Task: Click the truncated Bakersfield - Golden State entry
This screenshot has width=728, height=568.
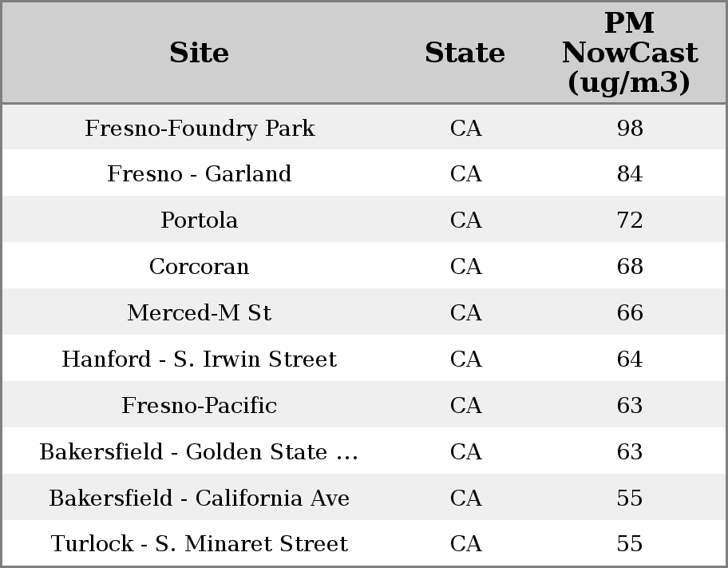Action: coord(200,452)
